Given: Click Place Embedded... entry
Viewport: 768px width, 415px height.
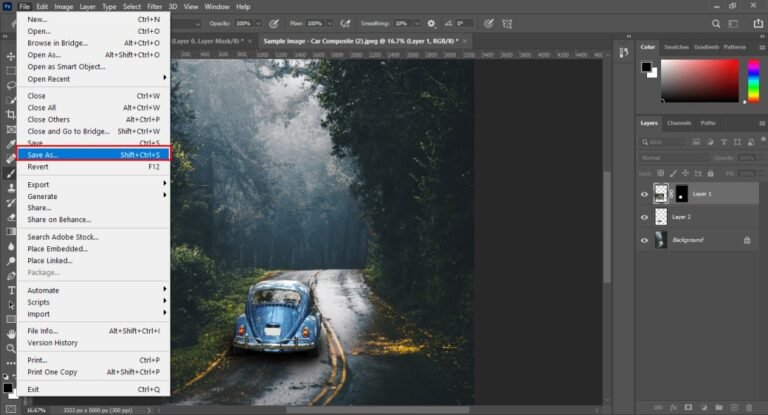Looking at the screenshot, I should (x=94, y=249).
